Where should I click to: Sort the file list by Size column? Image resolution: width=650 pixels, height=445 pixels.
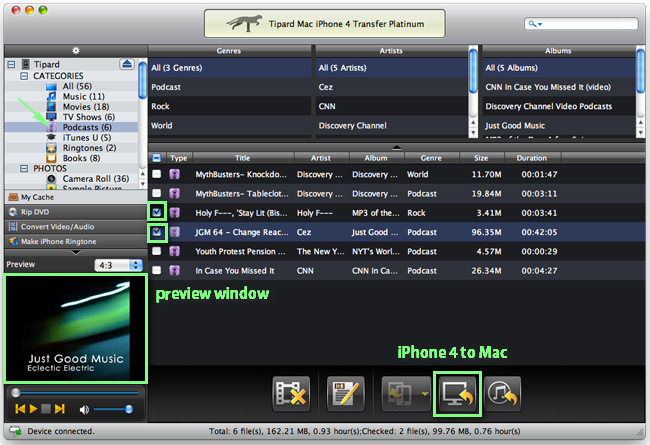click(x=481, y=158)
